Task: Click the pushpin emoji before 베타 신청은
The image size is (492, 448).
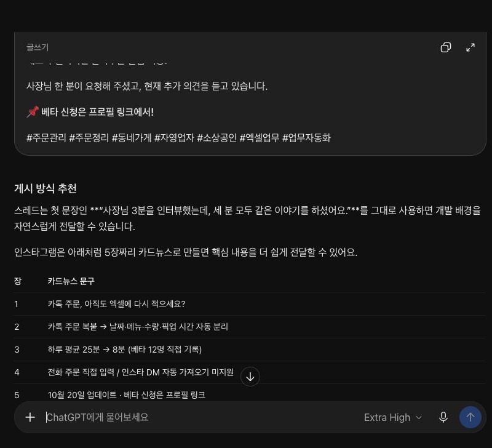Action: pyautogui.click(x=33, y=111)
